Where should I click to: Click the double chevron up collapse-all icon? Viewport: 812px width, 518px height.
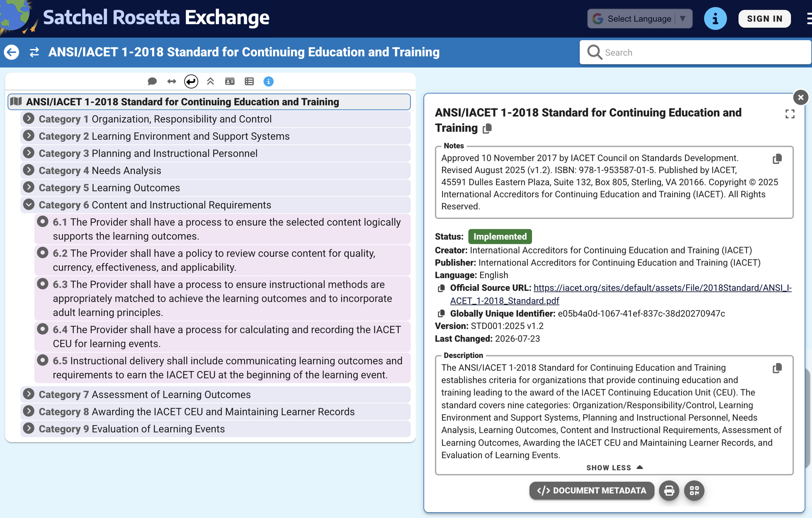[210, 81]
